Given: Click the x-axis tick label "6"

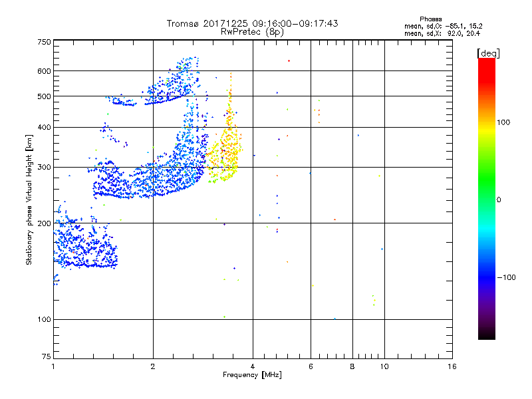Looking at the screenshot, I should click(x=311, y=366).
